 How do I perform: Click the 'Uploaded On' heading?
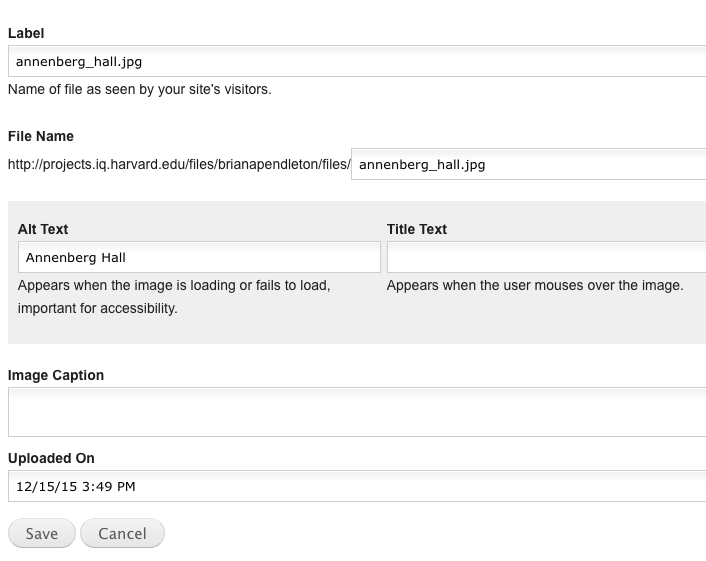51,458
